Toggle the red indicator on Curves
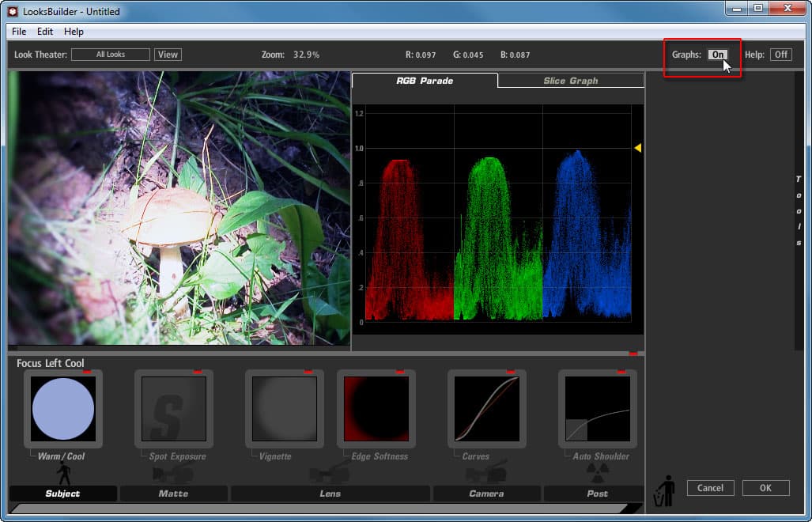This screenshot has height=522, width=812. [x=511, y=372]
